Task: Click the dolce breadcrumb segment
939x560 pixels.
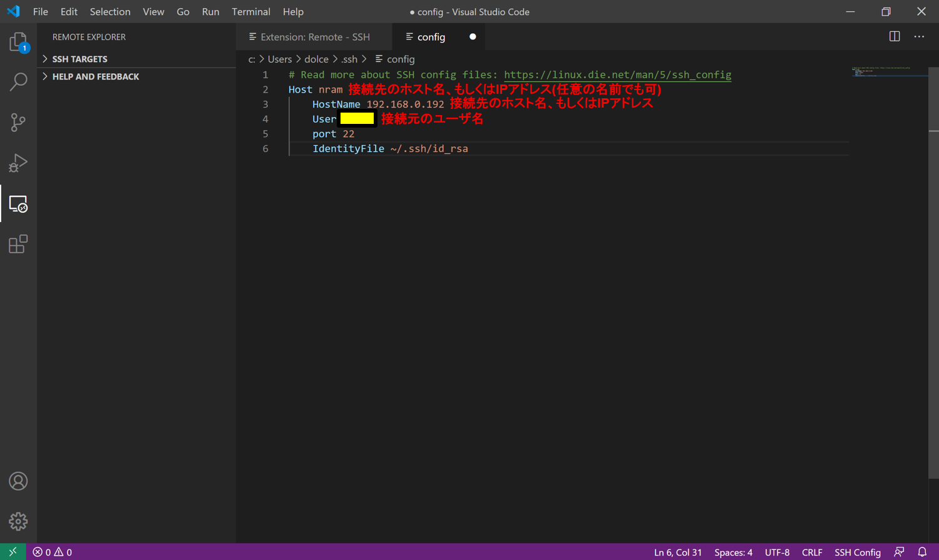Action: [316, 59]
